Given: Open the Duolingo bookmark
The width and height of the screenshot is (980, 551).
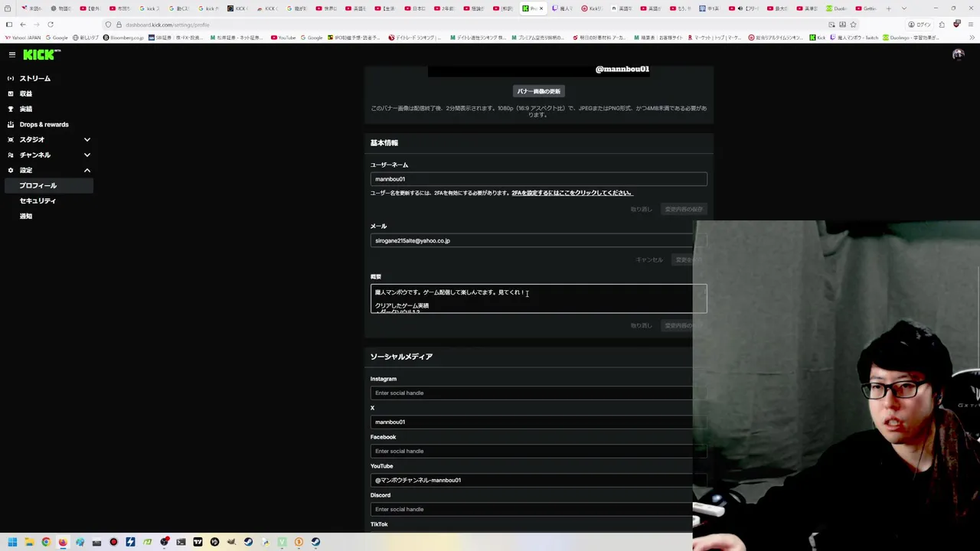Looking at the screenshot, I should [911, 37].
